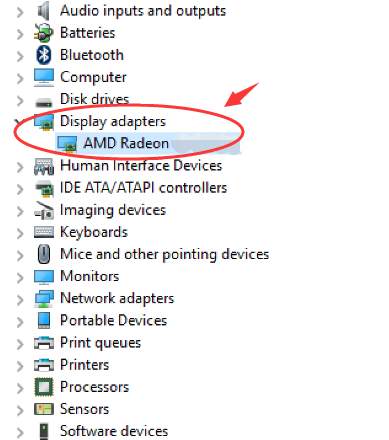Collapse the Display adapters node
Viewport: 389px width, 440px height.
19,122
